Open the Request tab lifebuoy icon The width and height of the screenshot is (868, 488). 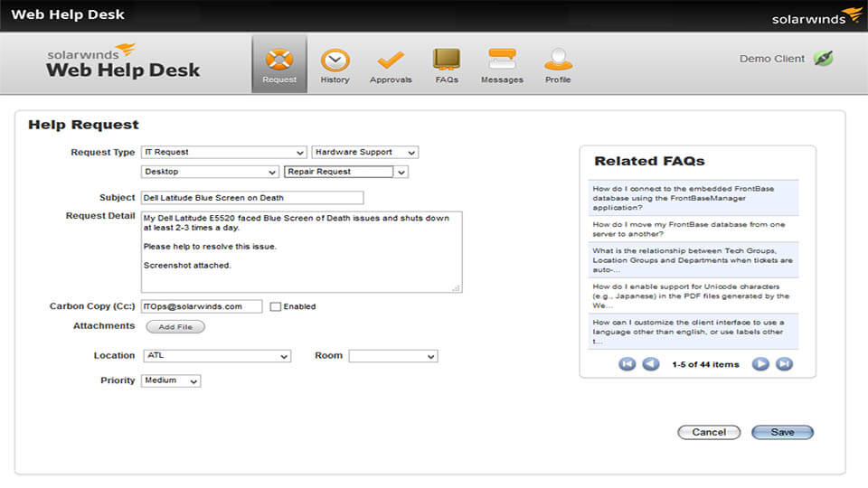tap(279, 60)
